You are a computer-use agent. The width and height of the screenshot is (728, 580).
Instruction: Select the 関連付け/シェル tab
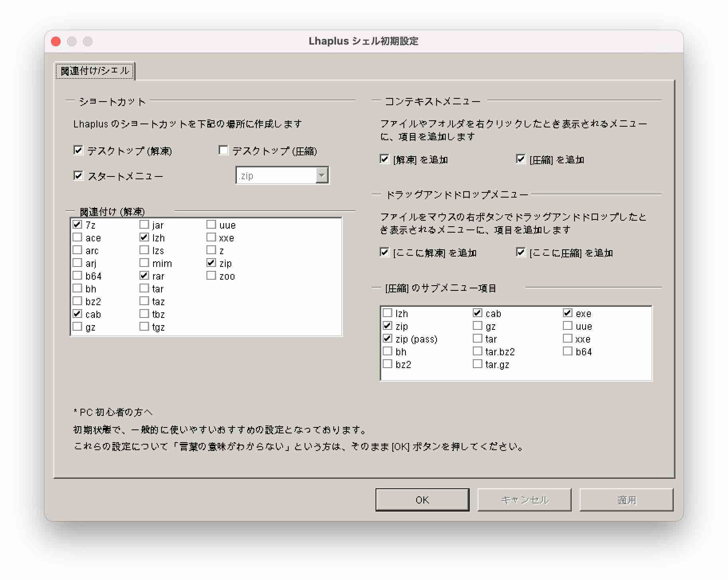tap(95, 71)
